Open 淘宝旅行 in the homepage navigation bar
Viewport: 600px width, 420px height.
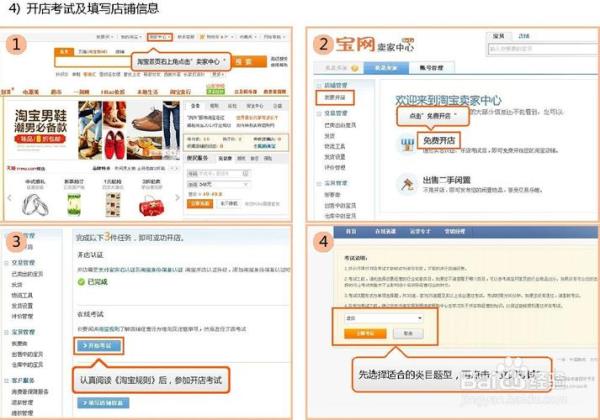click(180, 92)
